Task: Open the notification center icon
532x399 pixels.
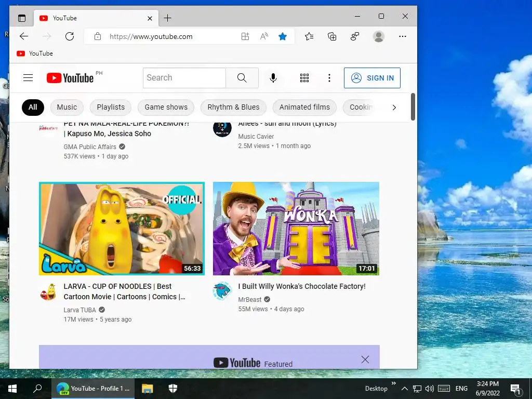Action: point(515,389)
